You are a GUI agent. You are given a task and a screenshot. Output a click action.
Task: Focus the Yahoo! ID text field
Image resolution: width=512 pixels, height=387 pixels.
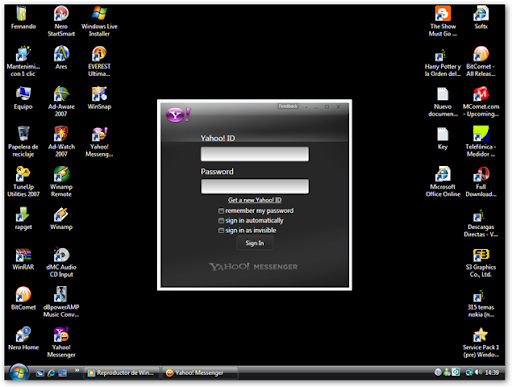coord(255,154)
